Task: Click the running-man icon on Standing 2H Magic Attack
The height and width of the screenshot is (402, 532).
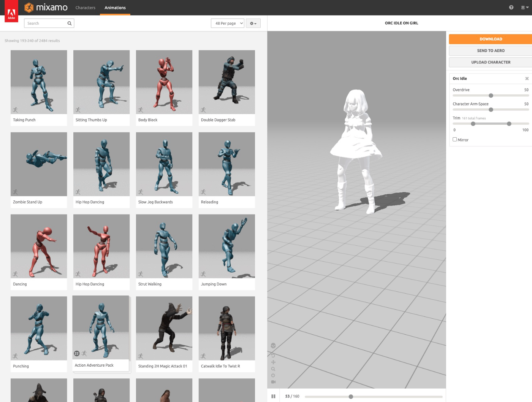Action: pos(141,356)
